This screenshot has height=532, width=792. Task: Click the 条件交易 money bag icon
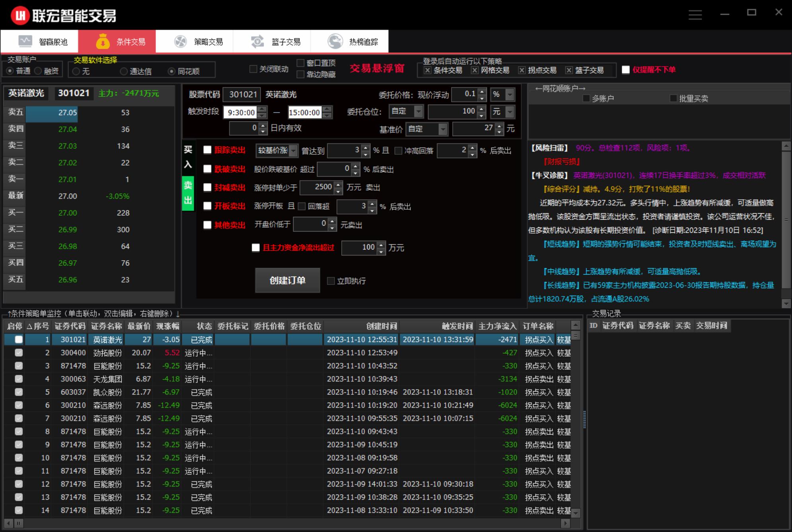[103, 41]
